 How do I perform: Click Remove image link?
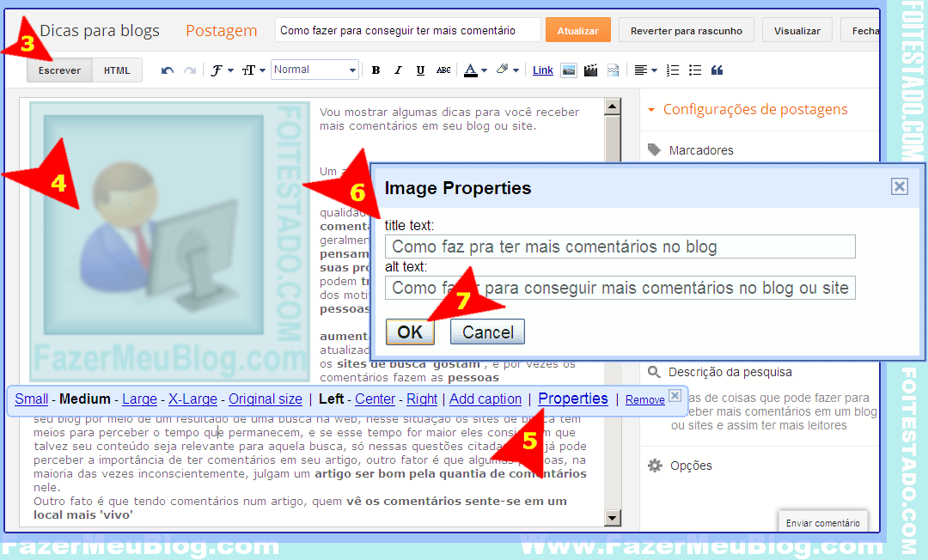pyautogui.click(x=645, y=399)
